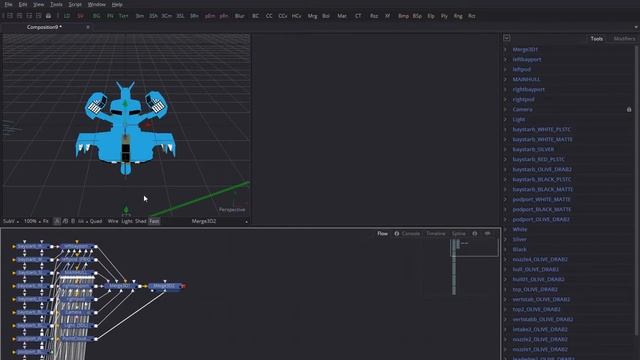Click the 3Cm camera 3D toolbar shortcut
Image resolution: width=640 pixels, height=360 pixels.
pyautogui.click(x=167, y=16)
